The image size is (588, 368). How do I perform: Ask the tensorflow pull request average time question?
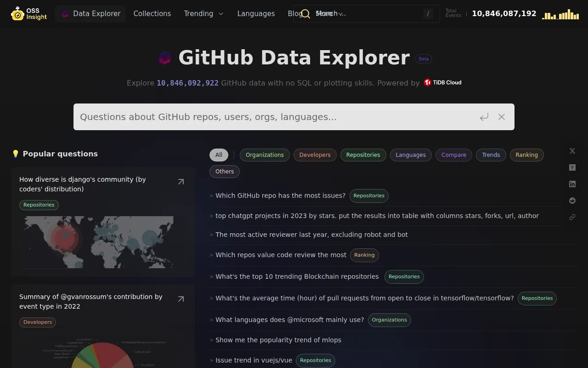[365, 298]
